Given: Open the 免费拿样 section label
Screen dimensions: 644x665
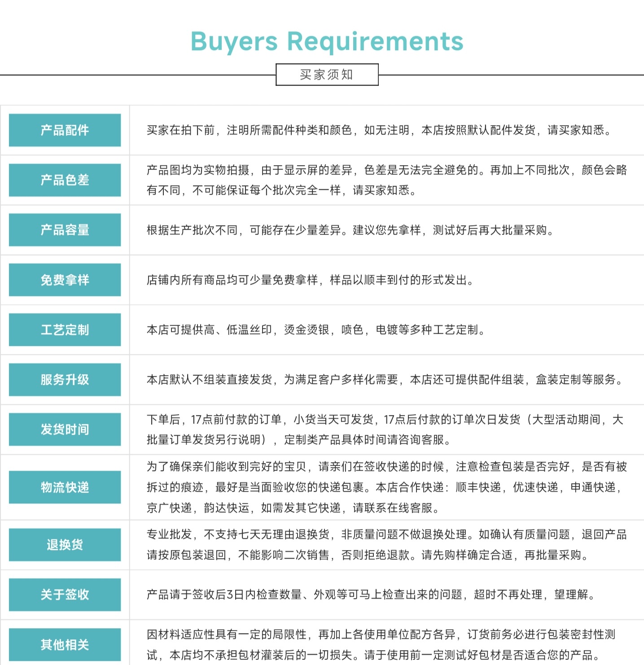Looking at the screenshot, I should point(65,280).
